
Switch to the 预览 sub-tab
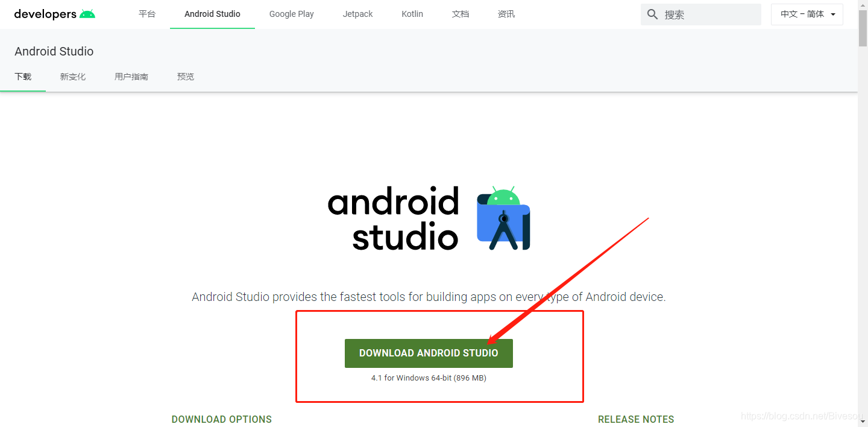pos(186,77)
